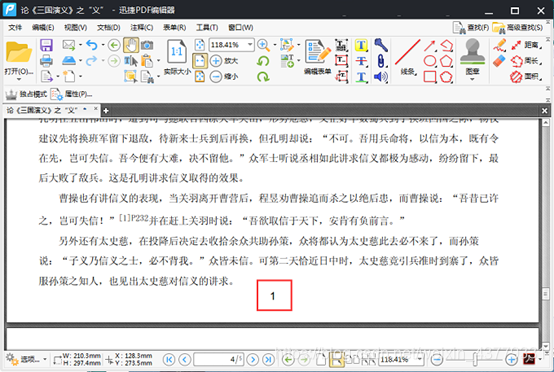Save the document with the floppy icon
The height and width of the screenshot is (372, 554).
click(46, 45)
